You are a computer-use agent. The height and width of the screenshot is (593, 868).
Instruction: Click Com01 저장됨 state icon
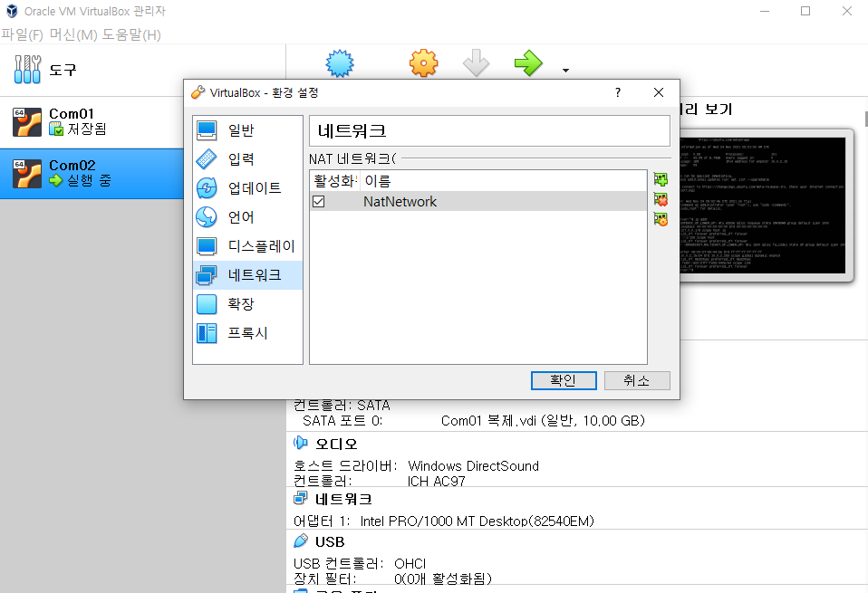pos(56,129)
